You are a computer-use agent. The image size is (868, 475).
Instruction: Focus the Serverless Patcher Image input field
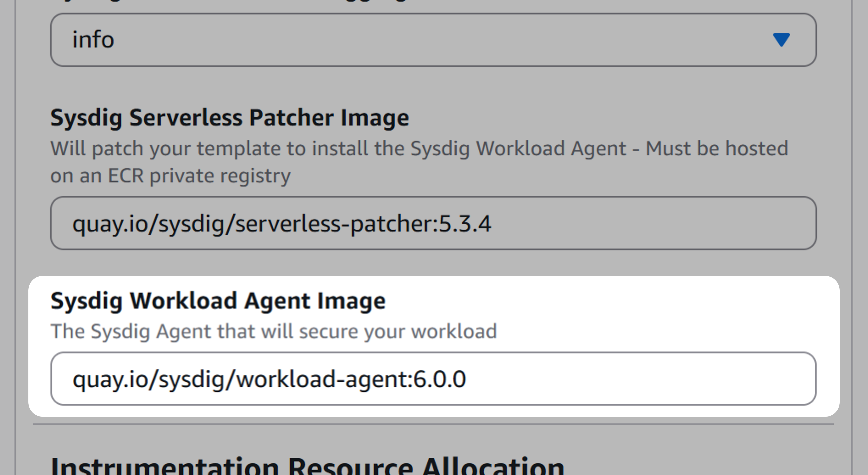point(433,223)
